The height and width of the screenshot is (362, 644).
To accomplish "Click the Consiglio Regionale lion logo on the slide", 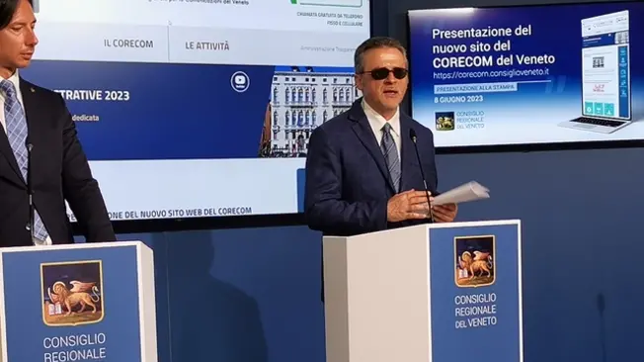I will pyautogui.click(x=444, y=121).
